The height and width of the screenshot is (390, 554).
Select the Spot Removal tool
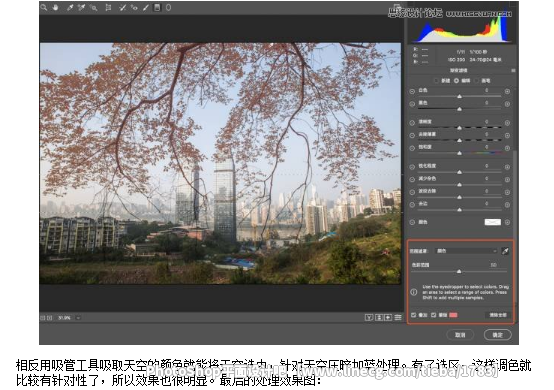tap(122, 7)
